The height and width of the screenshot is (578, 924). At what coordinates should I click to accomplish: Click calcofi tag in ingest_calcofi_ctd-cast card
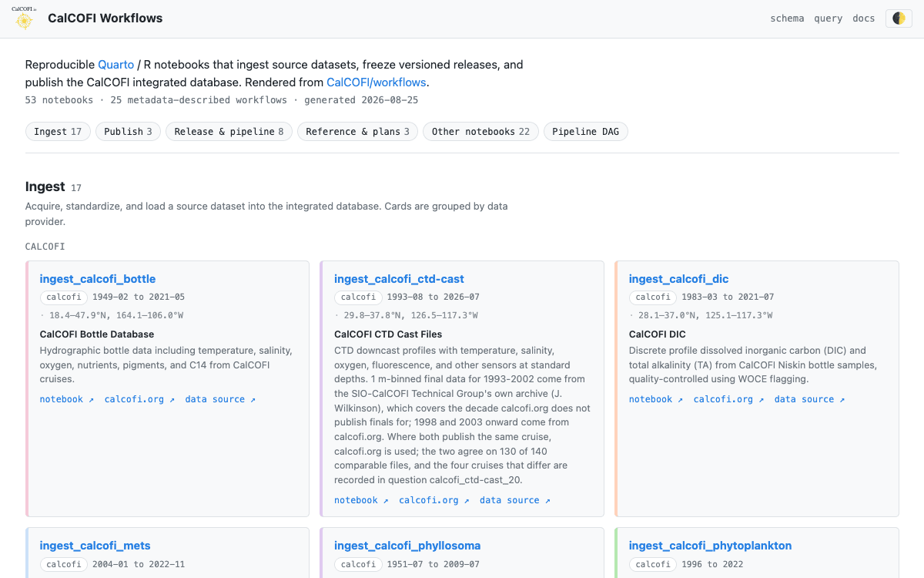tap(358, 297)
